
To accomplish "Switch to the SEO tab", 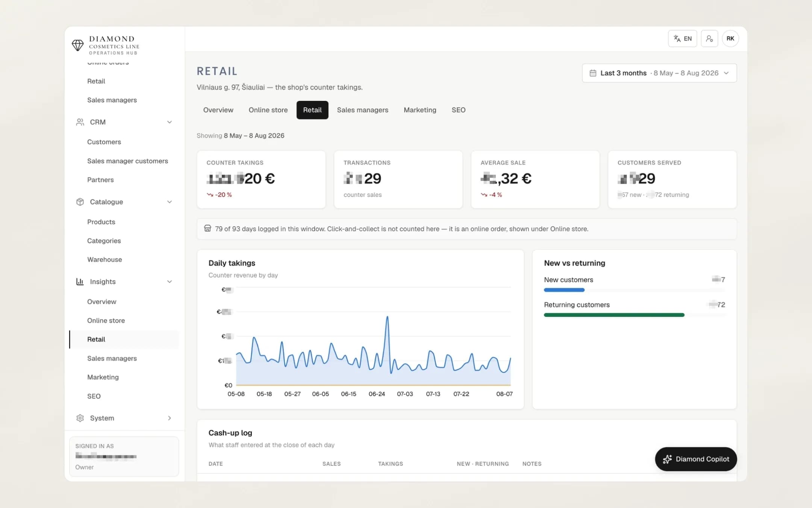I will [458, 110].
